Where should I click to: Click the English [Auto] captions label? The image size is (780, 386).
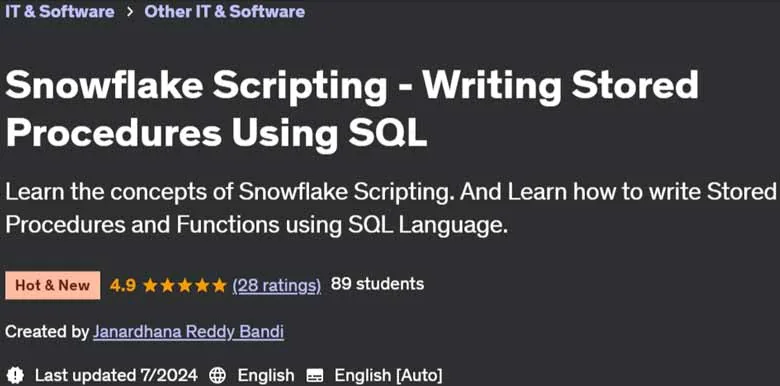(x=388, y=375)
